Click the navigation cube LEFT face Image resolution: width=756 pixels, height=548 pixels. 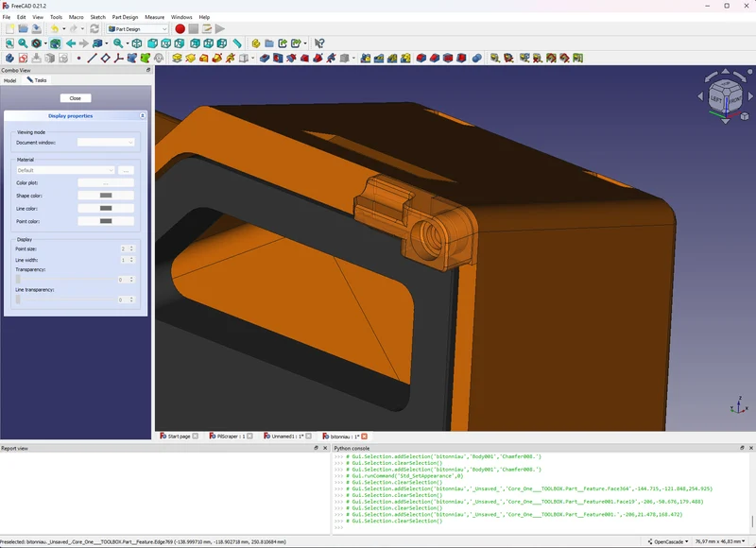click(x=716, y=99)
